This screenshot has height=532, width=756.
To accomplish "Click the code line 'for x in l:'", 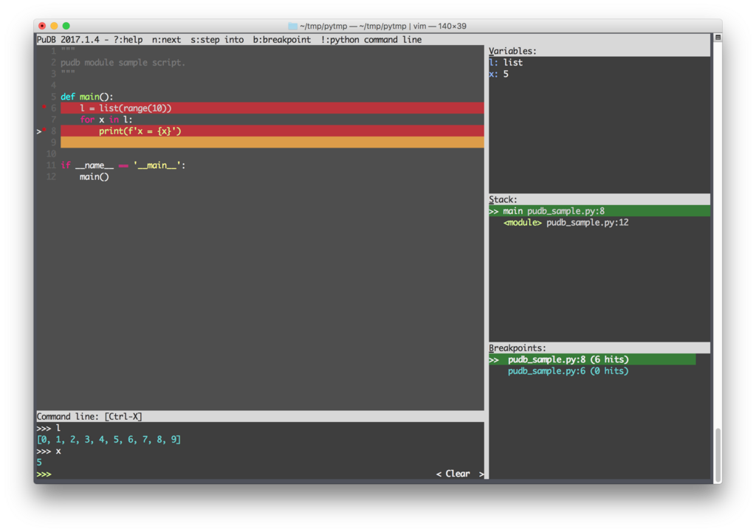I will [106, 120].
